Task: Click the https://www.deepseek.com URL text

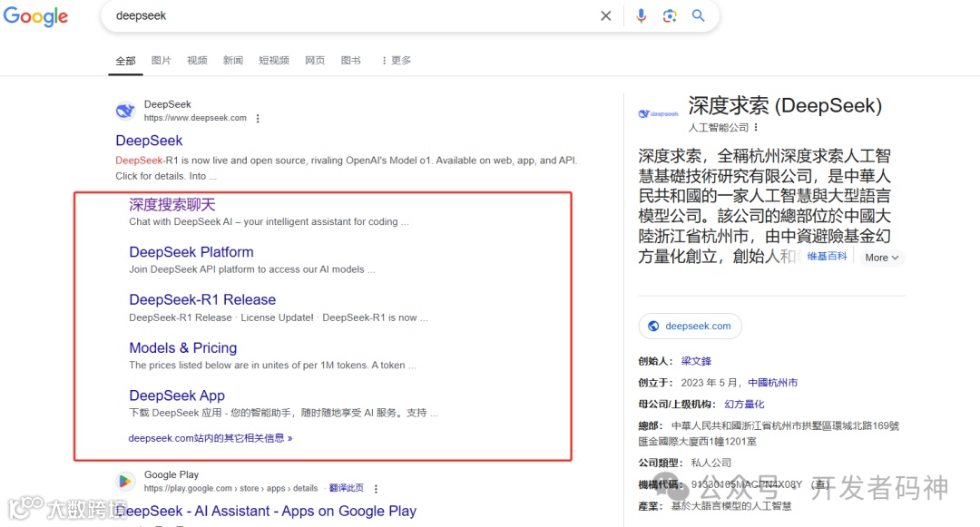Action: (195, 118)
